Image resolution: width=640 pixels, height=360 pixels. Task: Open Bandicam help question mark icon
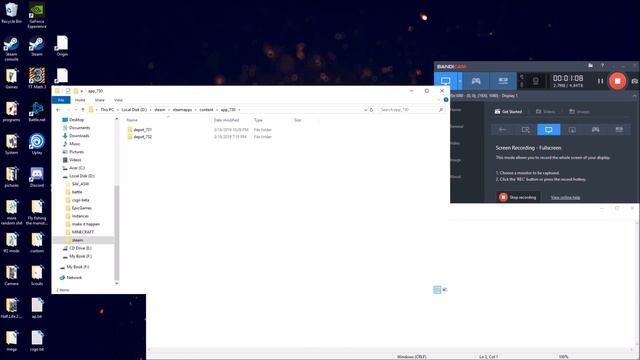click(x=602, y=65)
